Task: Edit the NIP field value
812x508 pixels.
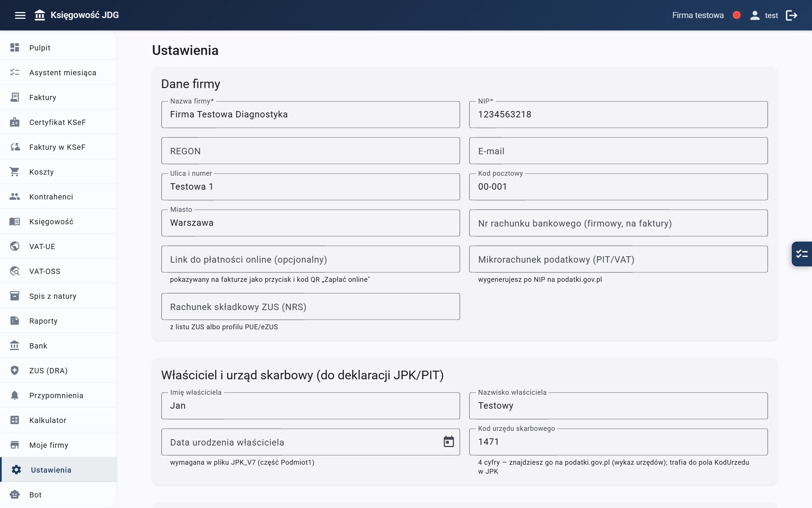Action: (618, 114)
